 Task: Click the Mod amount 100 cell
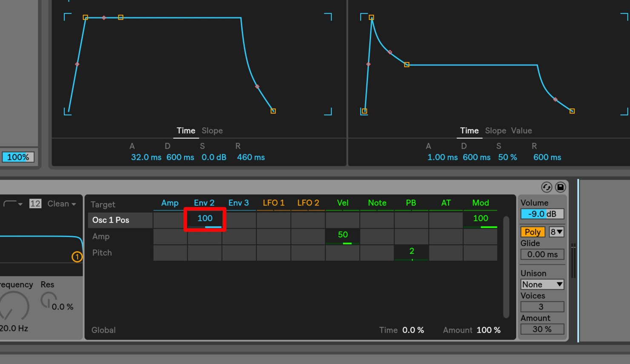tap(480, 220)
